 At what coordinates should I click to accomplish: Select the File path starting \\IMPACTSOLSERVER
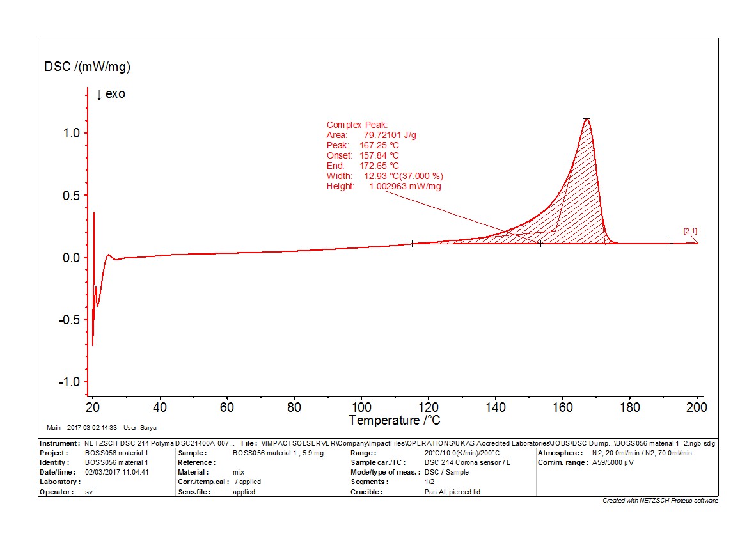(x=489, y=443)
